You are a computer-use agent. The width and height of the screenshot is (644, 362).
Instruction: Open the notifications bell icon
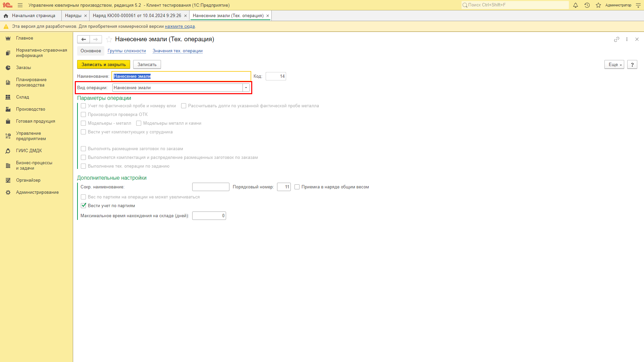tap(576, 5)
